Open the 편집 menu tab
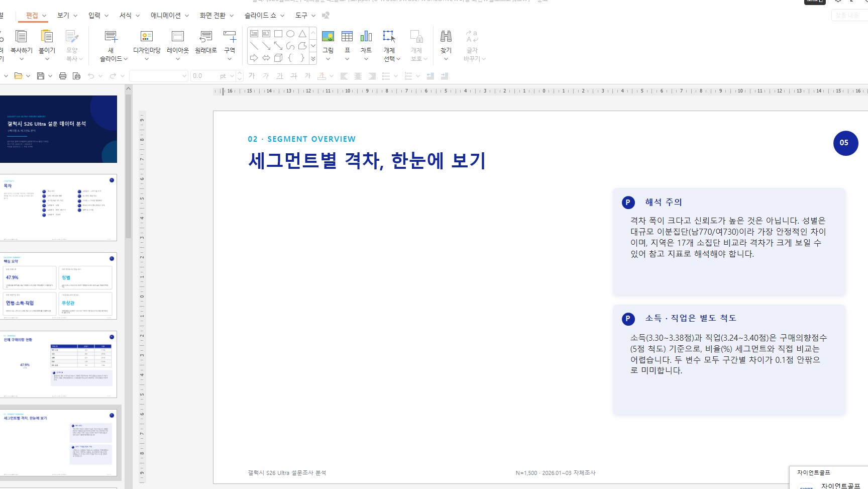This screenshot has width=868, height=489. tap(32, 16)
